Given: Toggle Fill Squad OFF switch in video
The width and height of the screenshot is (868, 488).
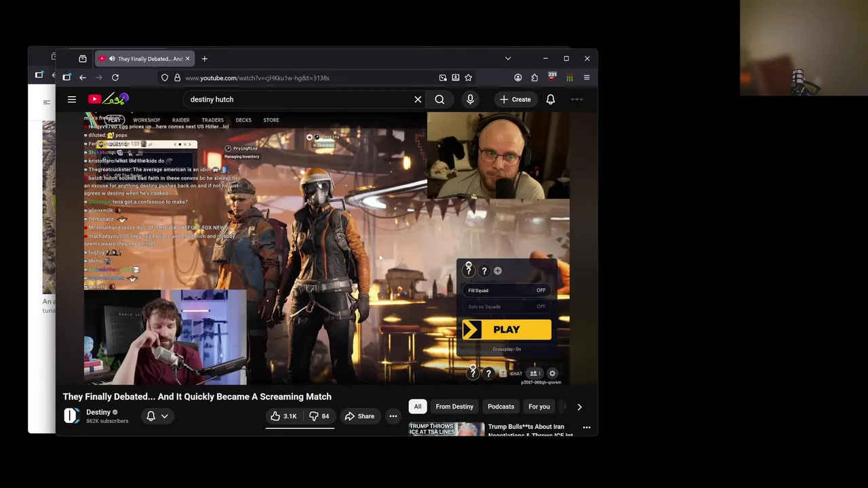Looking at the screenshot, I should click(541, 291).
